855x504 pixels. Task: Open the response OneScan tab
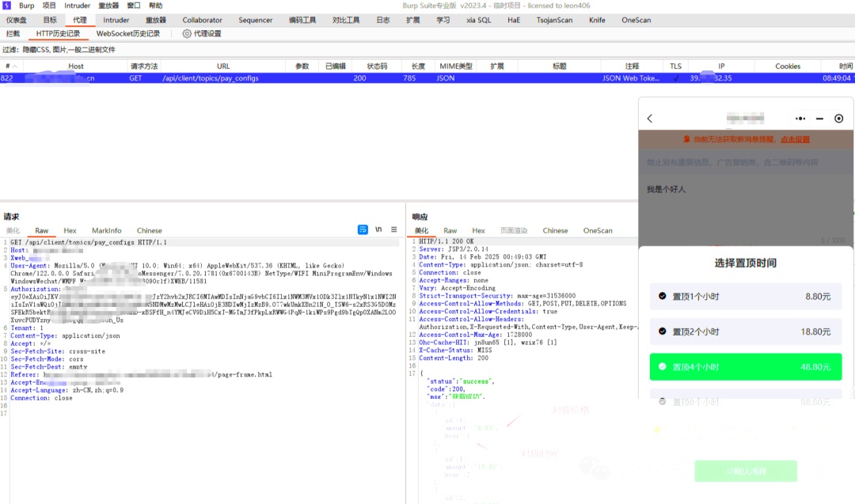598,231
